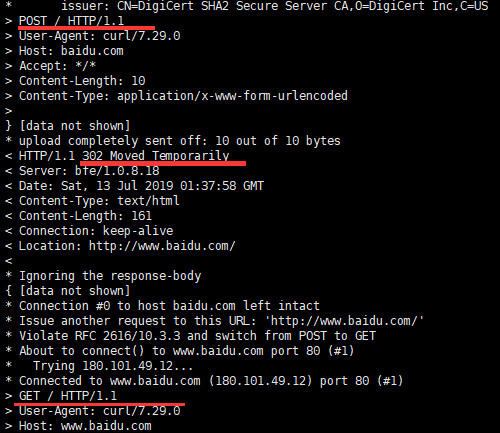
Task: Click the Connection: keep-alive line
Action: 96,231
